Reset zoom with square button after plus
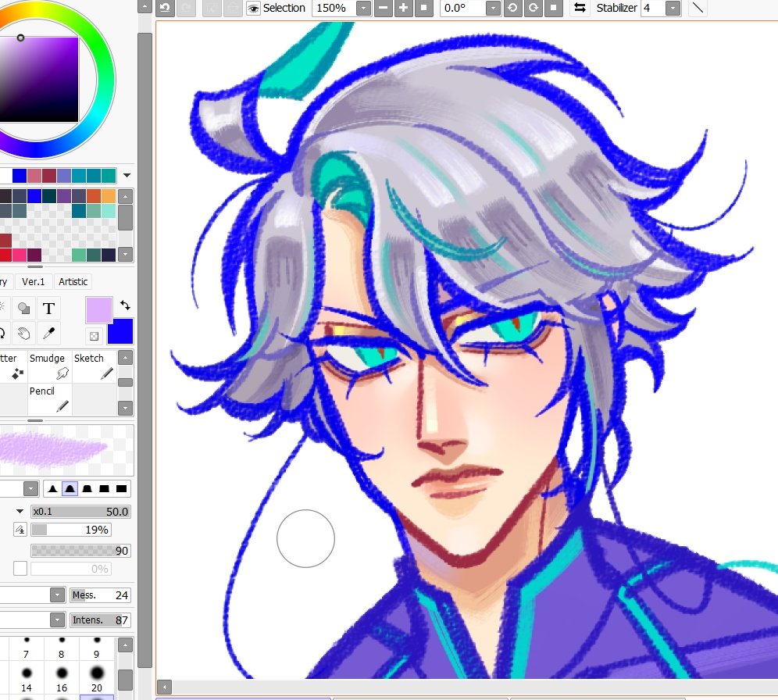 [423, 8]
